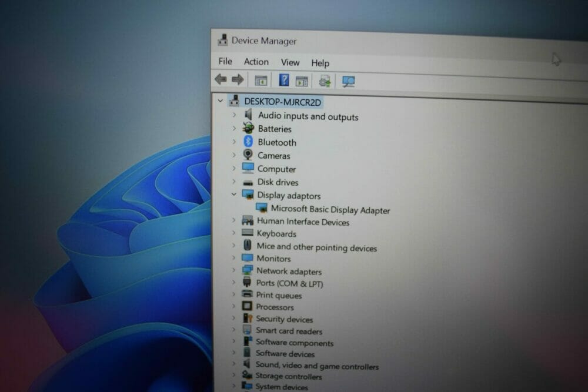The width and height of the screenshot is (588, 392).
Task: Click the action pane toolbar icon right of Help
Action: click(x=302, y=81)
